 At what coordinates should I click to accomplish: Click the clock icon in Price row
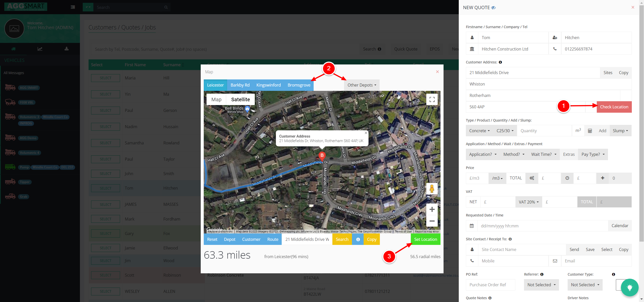click(x=567, y=178)
